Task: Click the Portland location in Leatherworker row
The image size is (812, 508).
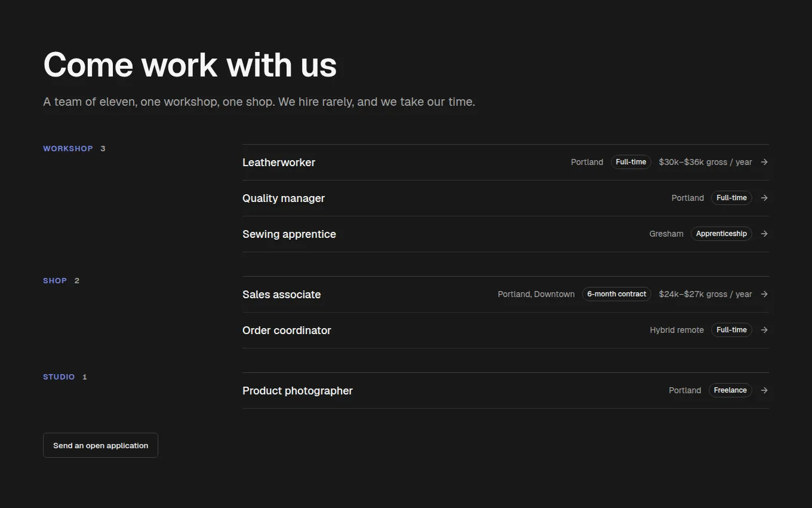Action: (587, 162)
